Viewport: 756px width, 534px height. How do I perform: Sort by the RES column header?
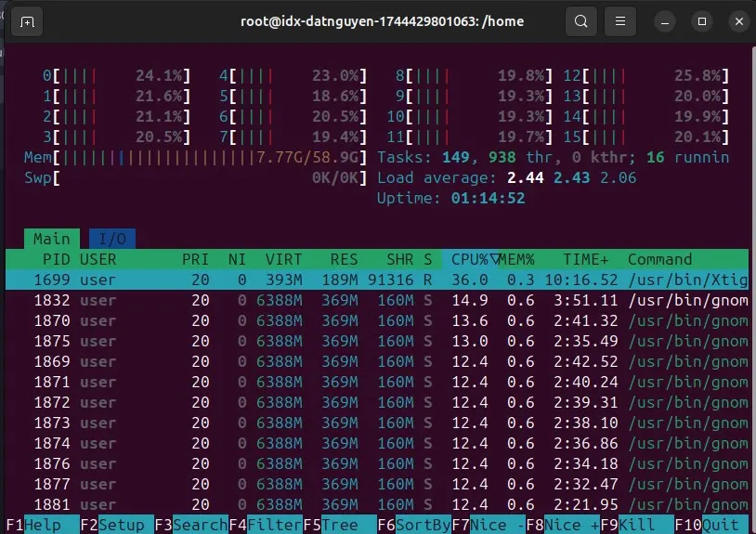(x=344, y=259)
